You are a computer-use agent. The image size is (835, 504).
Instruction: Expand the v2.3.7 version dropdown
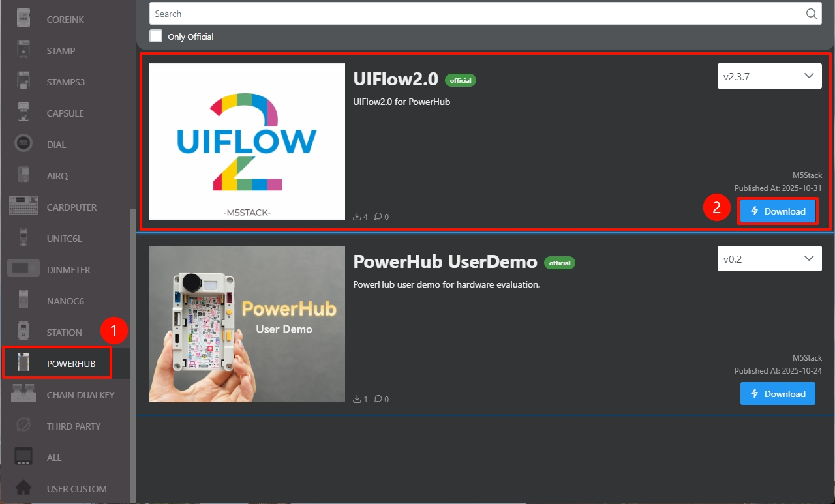(769, 76)
